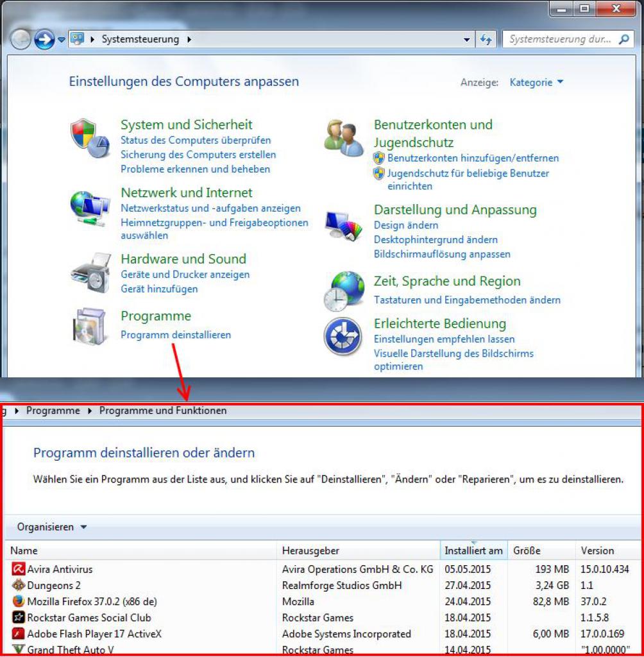Screen dimensions: 644x657
Task: Click the 3,24 GB size cell
Action: pyautogui.click(x=552, y=585)
